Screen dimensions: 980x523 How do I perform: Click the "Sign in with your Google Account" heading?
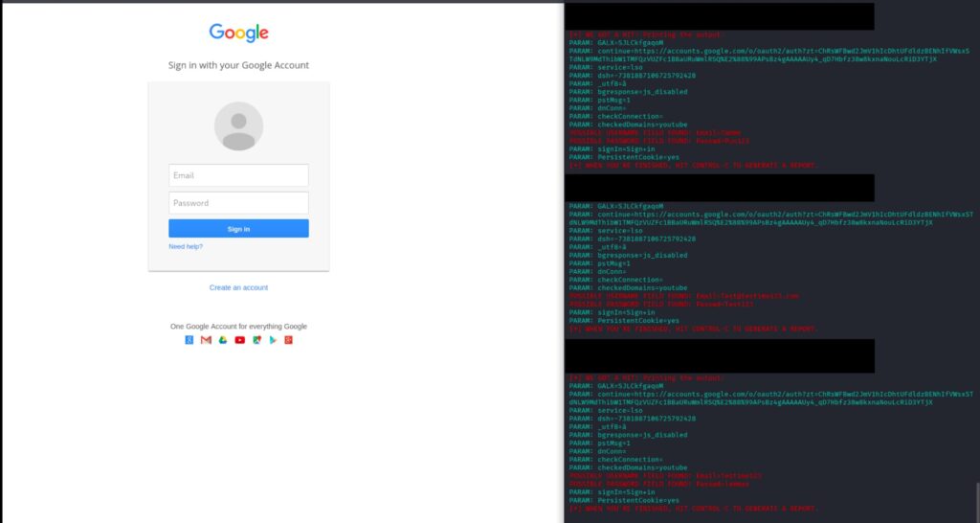tap(238, 65)
